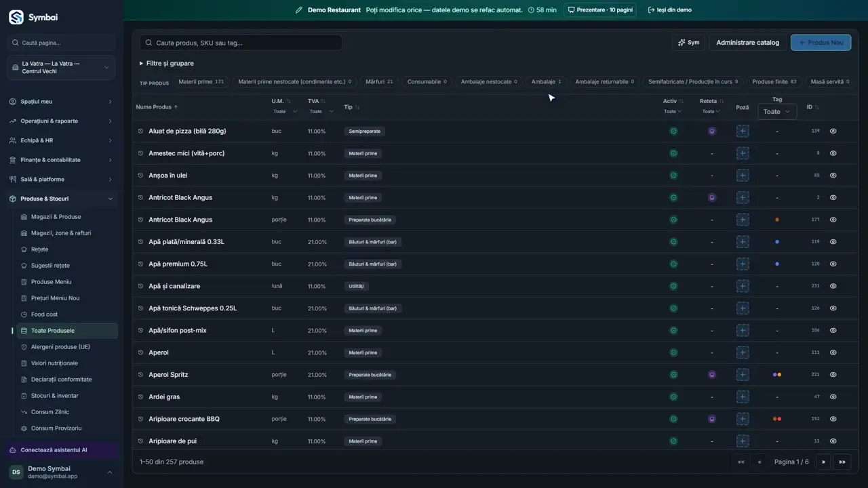Toggle active status for Apă premium 0.75L

tap(673, 264)
